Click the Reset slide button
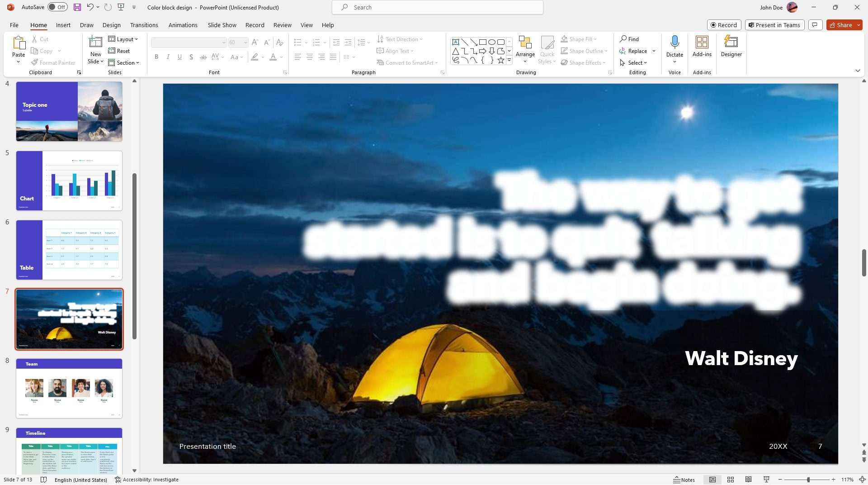 [x=119, y=51]
